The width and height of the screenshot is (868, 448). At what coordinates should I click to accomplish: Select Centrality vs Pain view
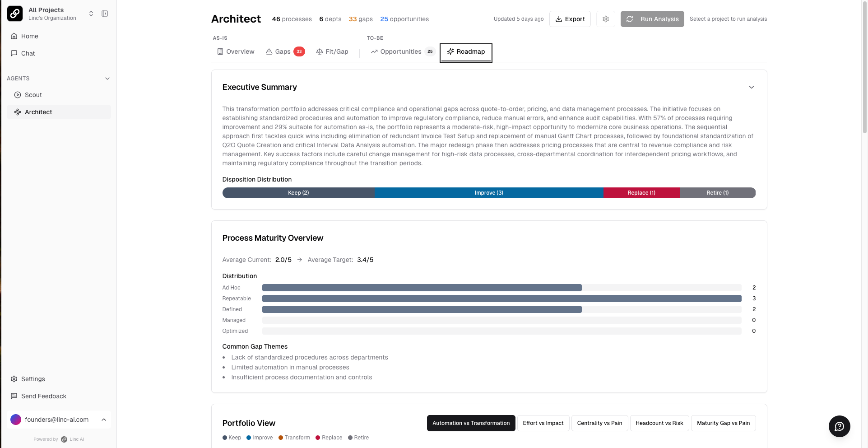click(599, 423)
